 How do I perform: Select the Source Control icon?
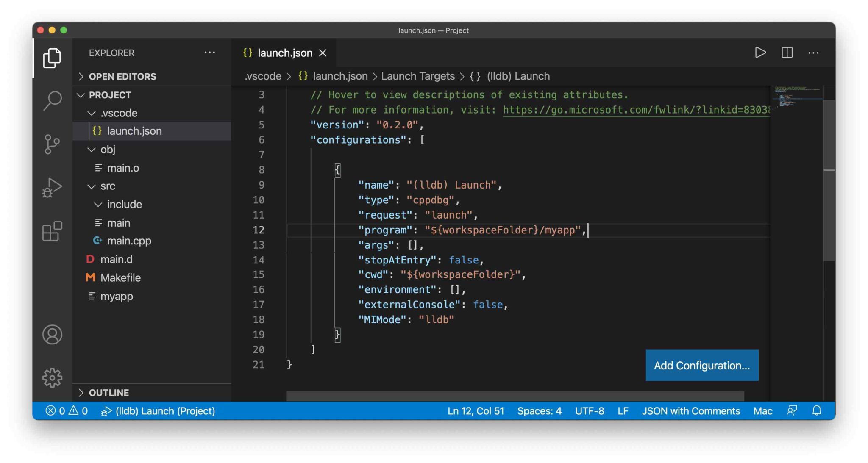coord(53,144)
